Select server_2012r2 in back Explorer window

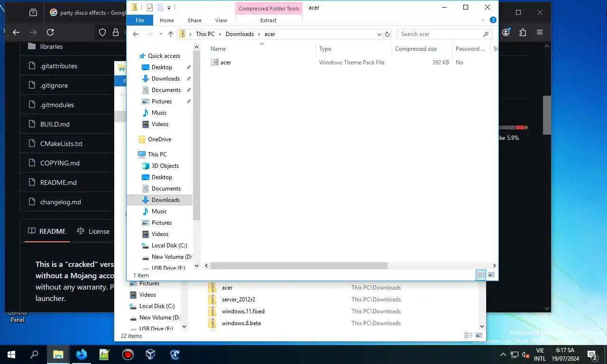coord(238,300)
